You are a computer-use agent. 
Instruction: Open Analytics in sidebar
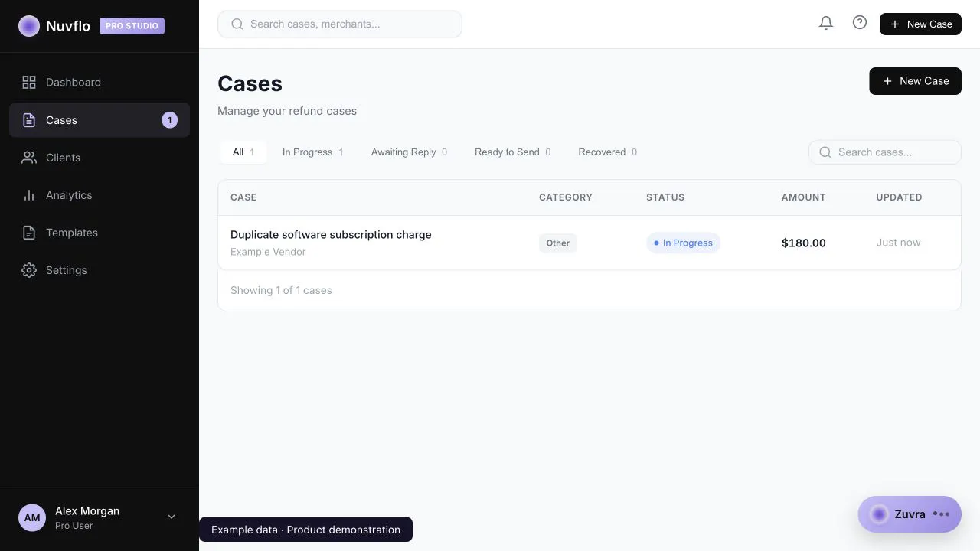tap(100, 195)
